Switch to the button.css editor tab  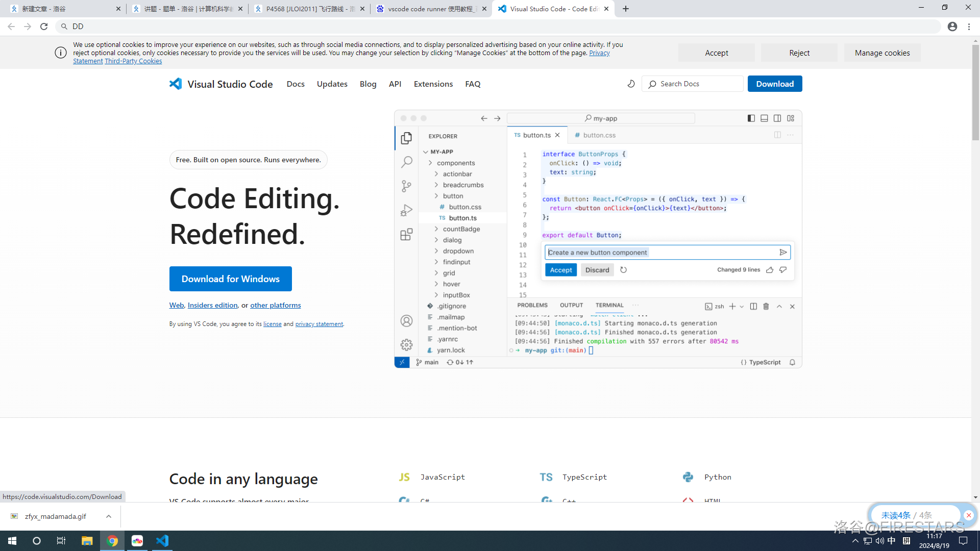click(598, 135)
